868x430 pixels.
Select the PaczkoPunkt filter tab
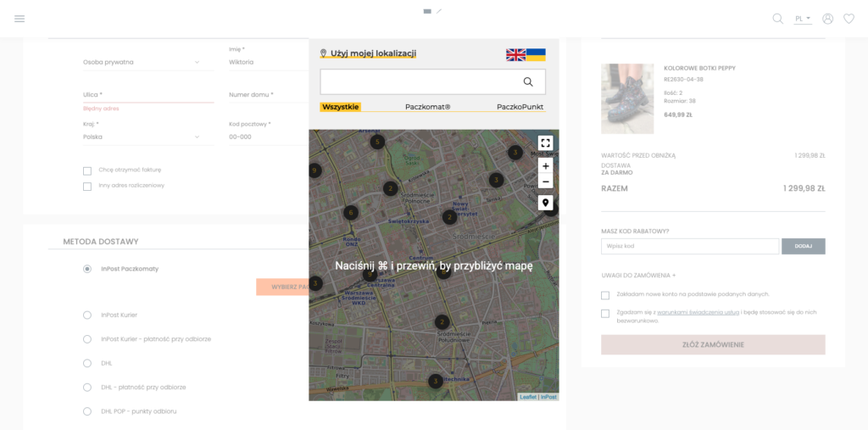coord(520,107)
